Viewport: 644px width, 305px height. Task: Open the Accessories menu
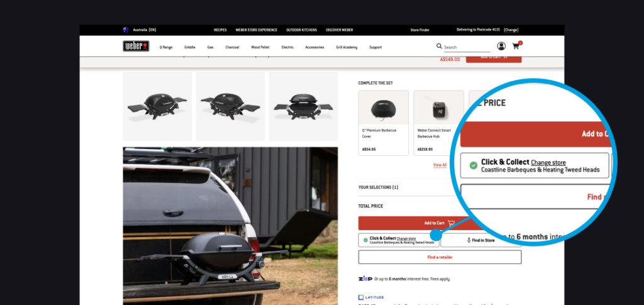(314, 47)
